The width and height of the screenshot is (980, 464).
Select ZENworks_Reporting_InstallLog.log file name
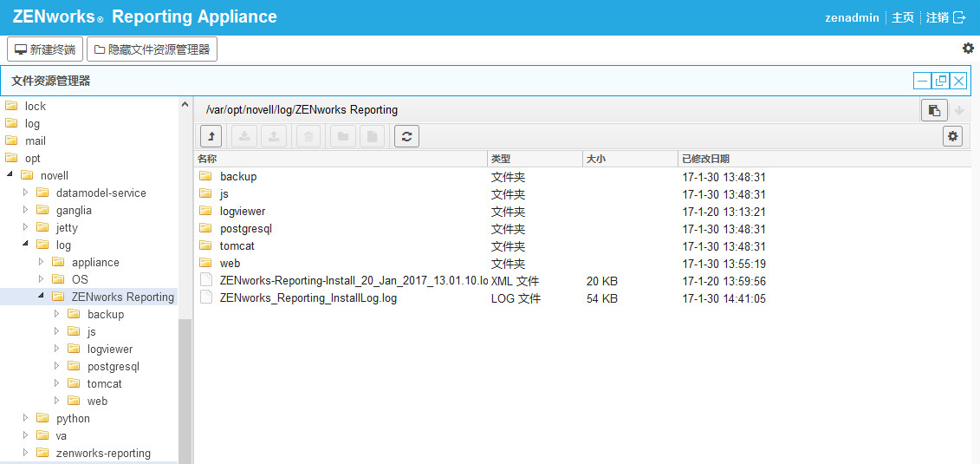click(x=308, y=298)
